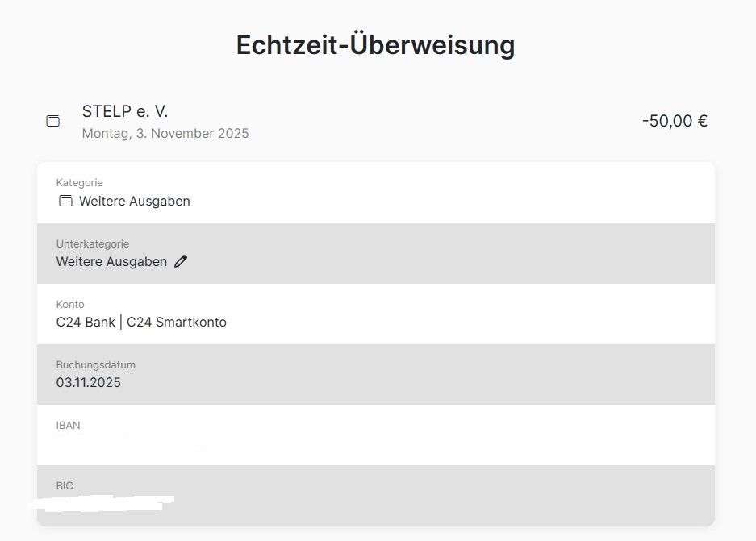Click the payee name STELP e. V.
Screen dimensions: 756x541
125,111
